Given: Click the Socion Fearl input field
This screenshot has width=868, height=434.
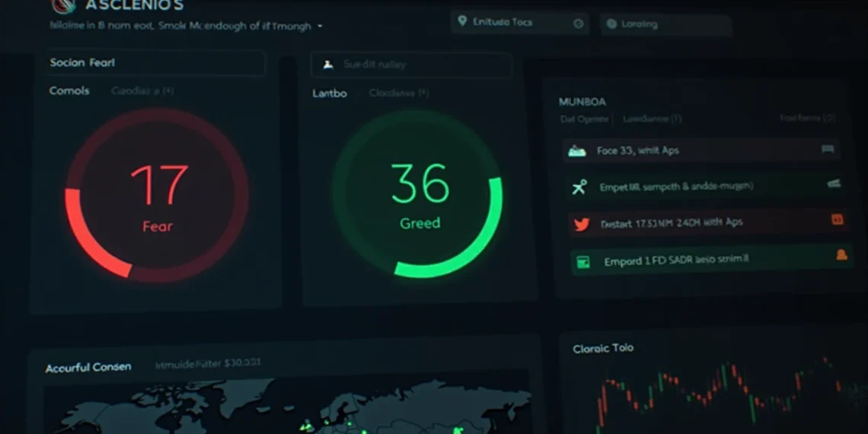Looking at the screenshot, I should 156,62.
